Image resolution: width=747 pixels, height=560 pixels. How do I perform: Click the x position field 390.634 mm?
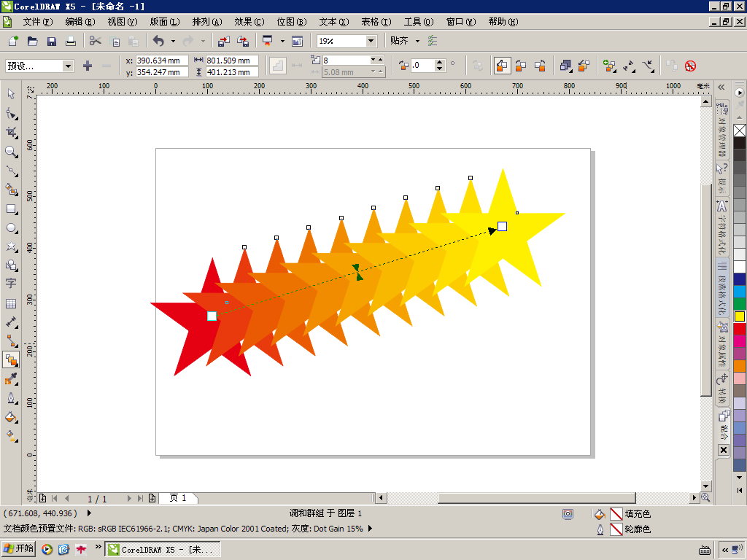162,61
